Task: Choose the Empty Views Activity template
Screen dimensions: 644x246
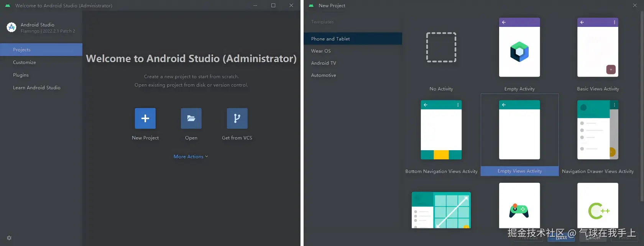Action: (x=519, y=135)
